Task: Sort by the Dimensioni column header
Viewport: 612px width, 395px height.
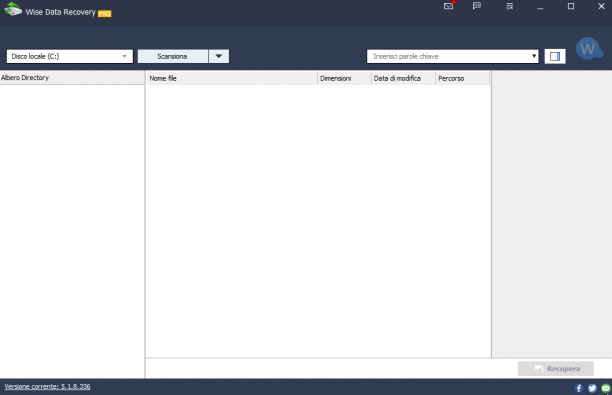Action: [x=344, y=78]
